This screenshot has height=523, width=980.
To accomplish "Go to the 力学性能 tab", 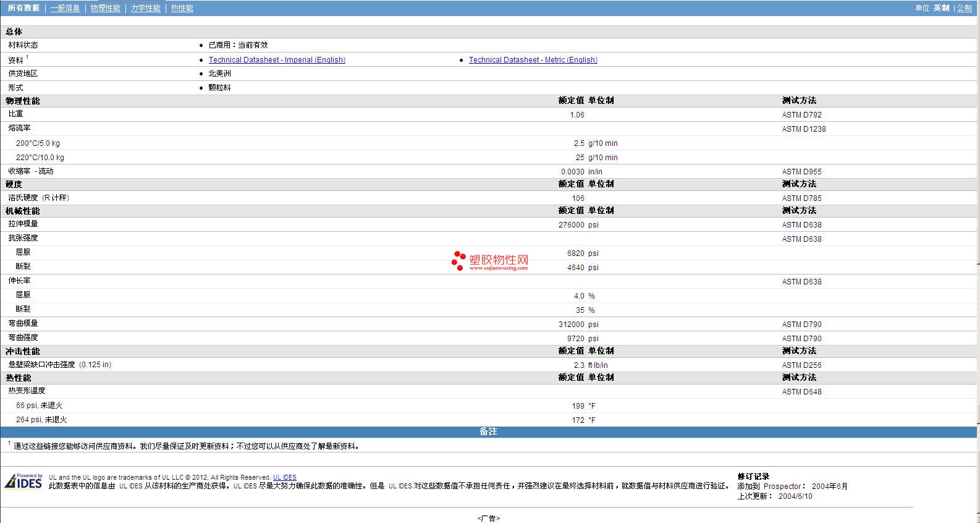I will (x=146, y=8).
